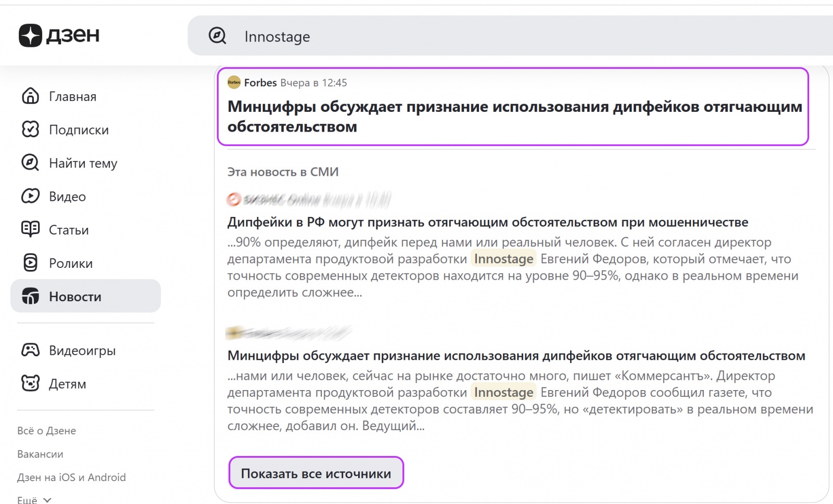This screenshot has height=504, width=833.
Task: Open the Вакансии link
Action: [39, 454]
